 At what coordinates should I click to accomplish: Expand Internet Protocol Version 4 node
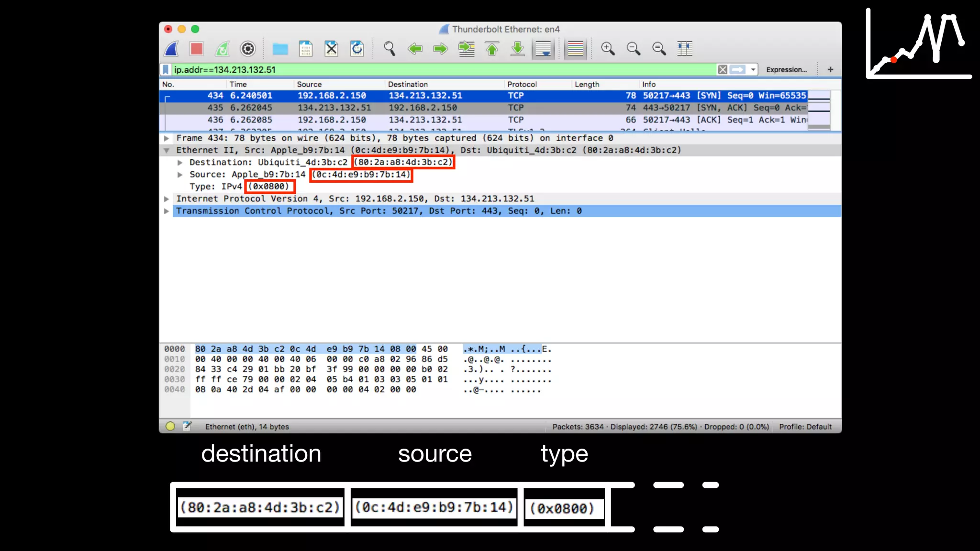click(166, 199)
